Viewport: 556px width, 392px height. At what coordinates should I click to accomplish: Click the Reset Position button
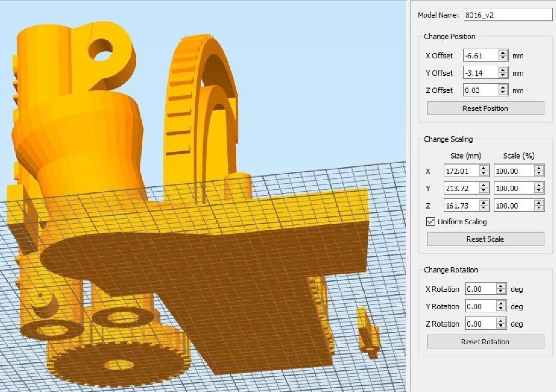point(486,108)
